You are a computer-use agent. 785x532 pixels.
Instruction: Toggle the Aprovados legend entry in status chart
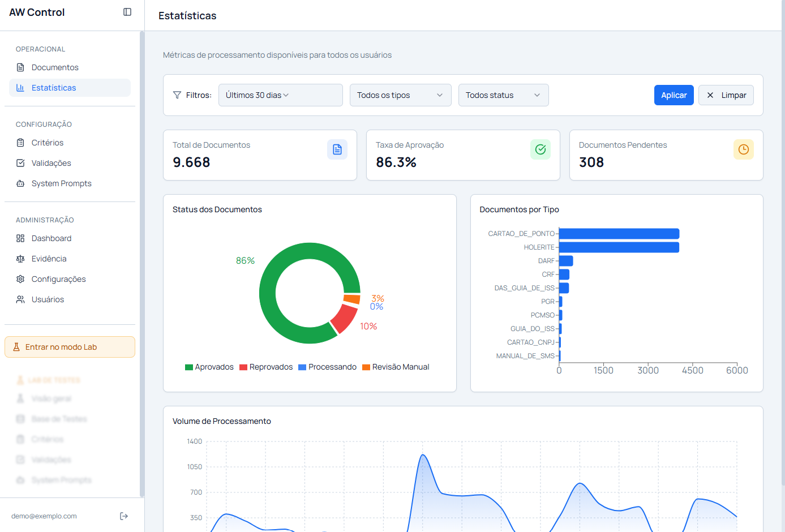[209, 367]
